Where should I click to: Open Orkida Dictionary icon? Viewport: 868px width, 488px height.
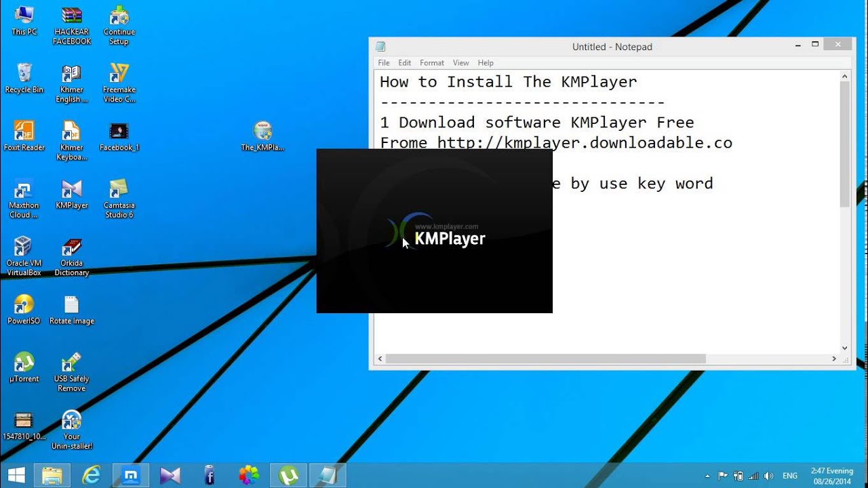(x=72, y=256)
